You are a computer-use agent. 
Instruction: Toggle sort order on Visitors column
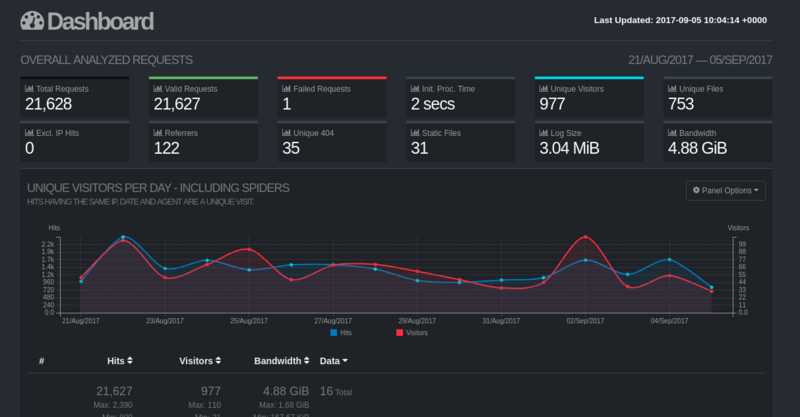[x=199, y=360]
